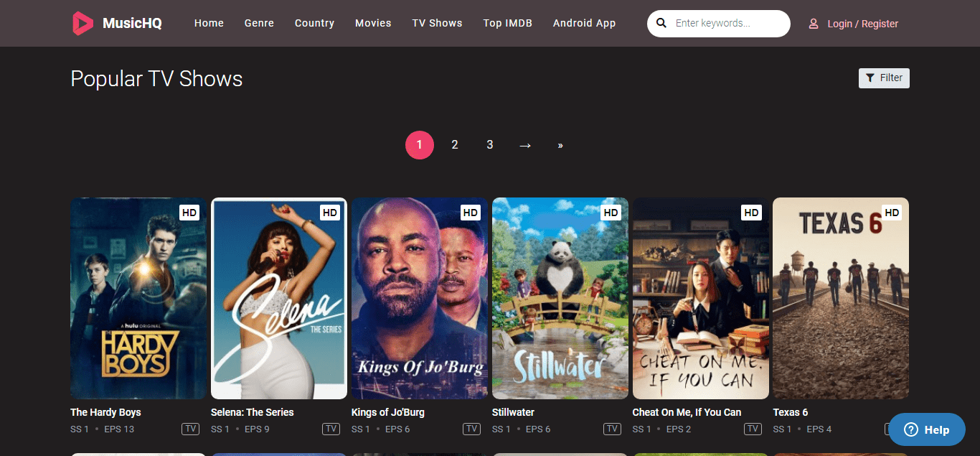Click the user profile icon
Screen dimensions: 980x456
[x=814, y=24]
